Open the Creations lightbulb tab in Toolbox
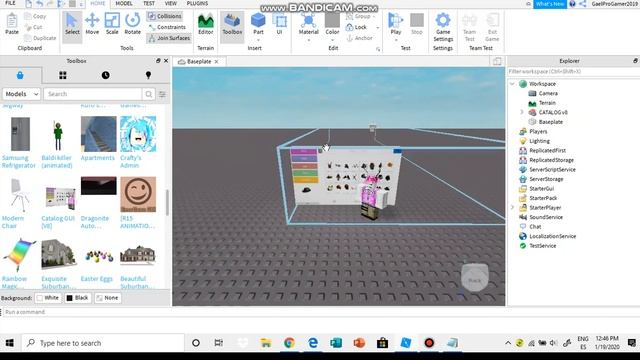Viewport: 640px width, 360px height. tap(148, 75)
